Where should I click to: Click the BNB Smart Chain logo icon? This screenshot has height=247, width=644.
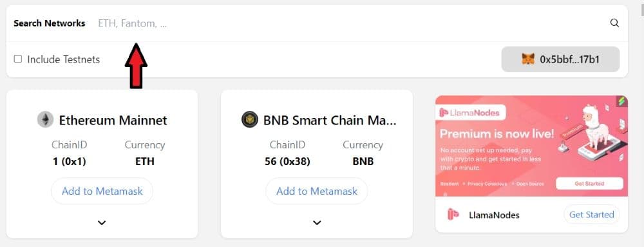pyautogui.click(x=250, y=120)
